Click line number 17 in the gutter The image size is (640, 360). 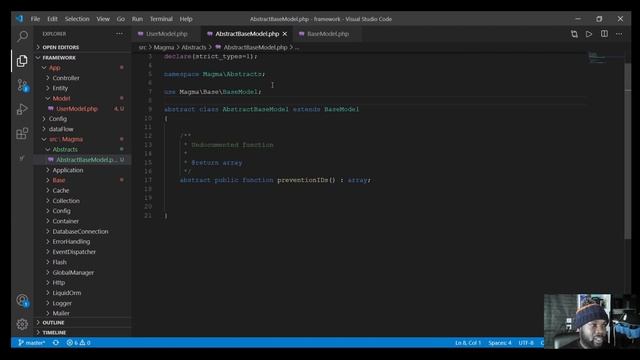click(x=148, y=180)
